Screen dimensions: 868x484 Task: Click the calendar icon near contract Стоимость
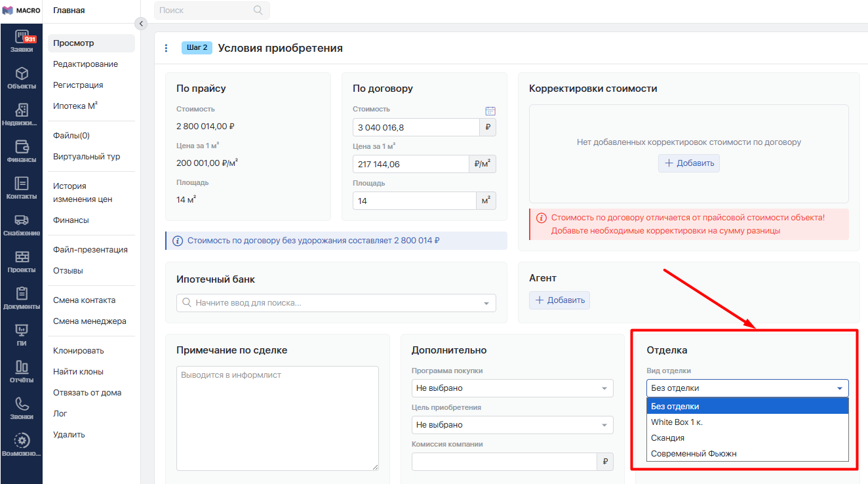click(490, 111)
